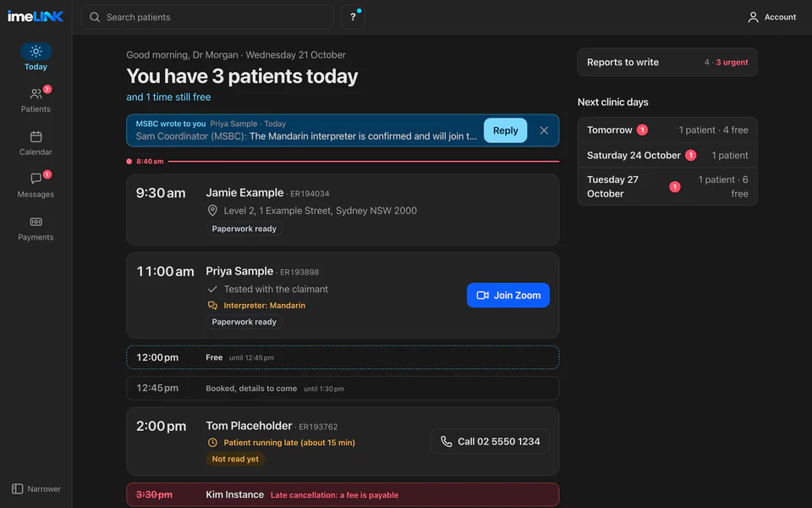812x508 pixels.
Task: Open Reports to write panel
Action: pos(667,62)
